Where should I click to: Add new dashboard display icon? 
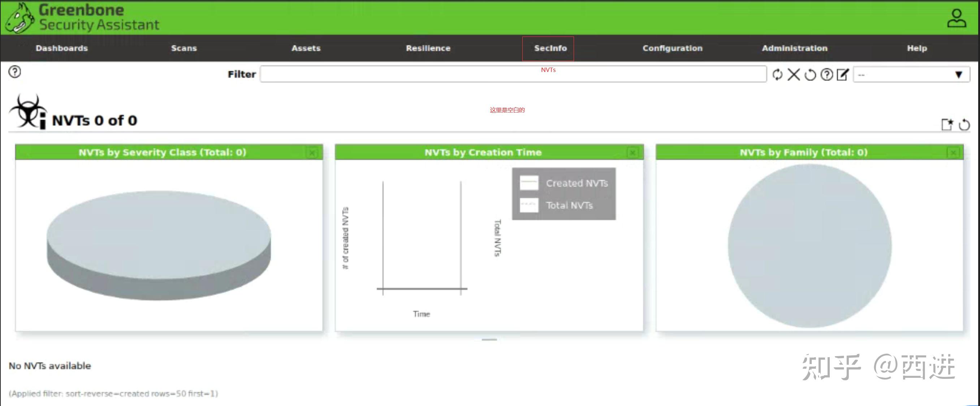(947, 124)
